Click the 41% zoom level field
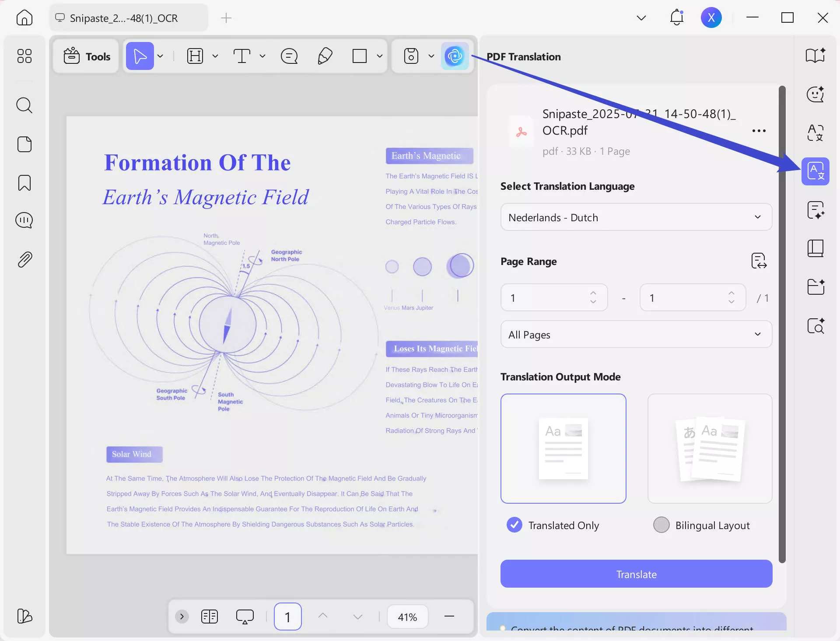Image resolution: width=840 pixels, height=641 pixels. point(407,617)
